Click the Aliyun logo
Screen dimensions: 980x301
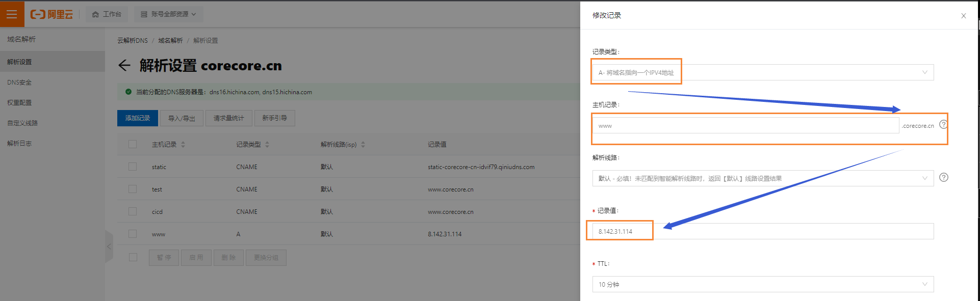tap(51, 14)
